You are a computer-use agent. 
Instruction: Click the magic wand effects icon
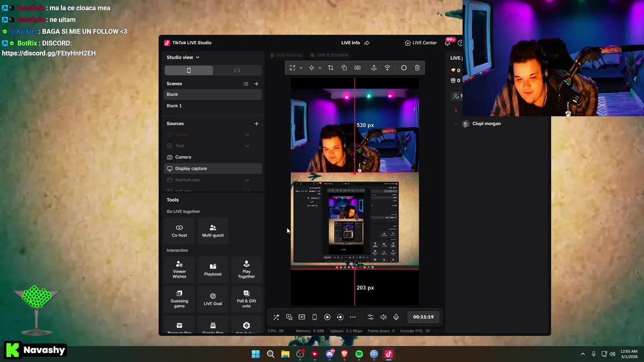click(276, 317)
